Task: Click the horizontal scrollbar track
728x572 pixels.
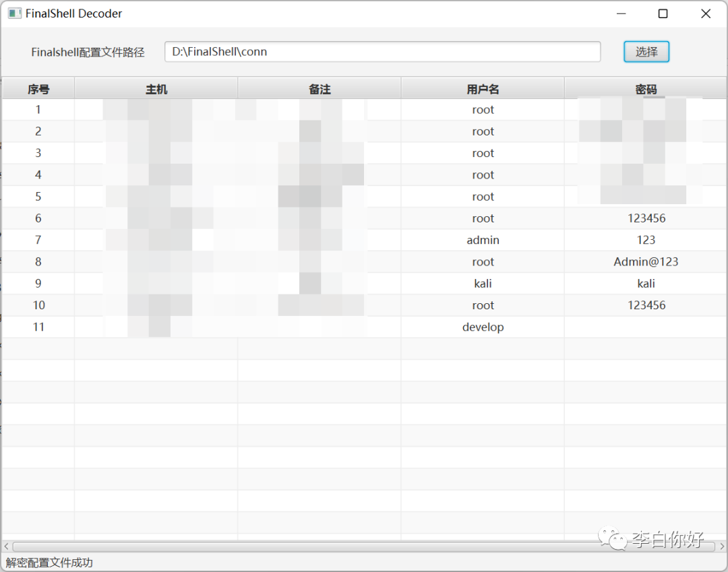Action: 364,546
